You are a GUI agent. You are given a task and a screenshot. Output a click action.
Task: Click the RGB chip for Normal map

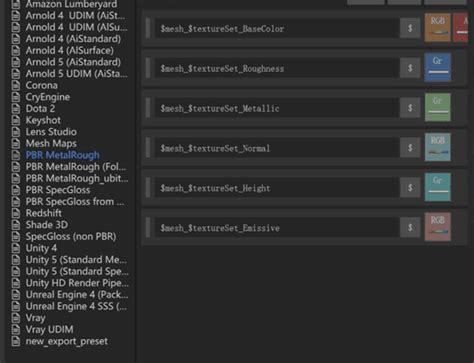437,147
